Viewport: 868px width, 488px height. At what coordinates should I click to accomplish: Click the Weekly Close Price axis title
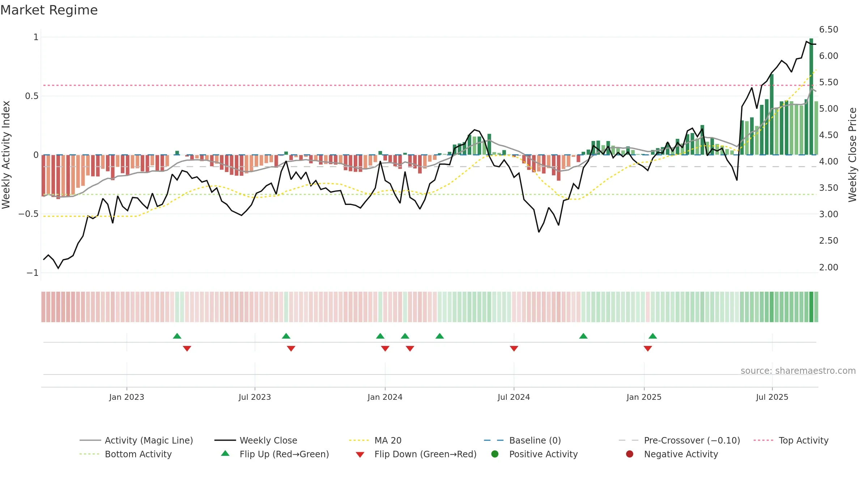coord(852,155)
